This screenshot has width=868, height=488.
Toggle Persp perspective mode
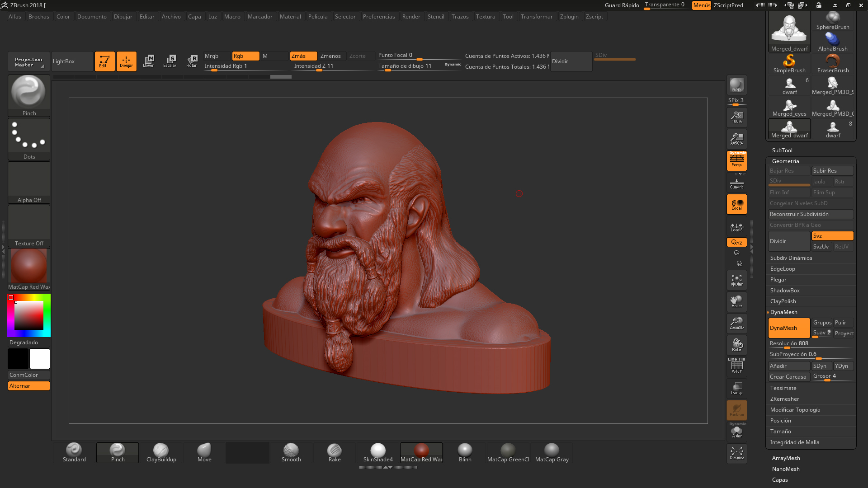click(x=736, y=160)
